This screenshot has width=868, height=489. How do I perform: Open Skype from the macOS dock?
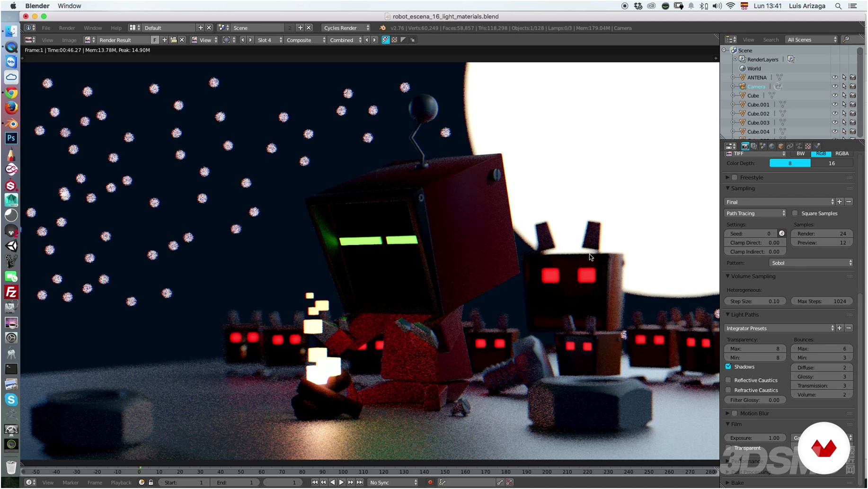pos(11,400)
